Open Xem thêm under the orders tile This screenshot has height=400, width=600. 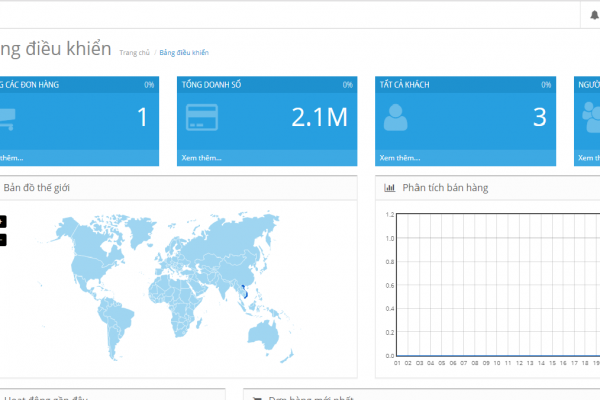click(x=11, y=158)
